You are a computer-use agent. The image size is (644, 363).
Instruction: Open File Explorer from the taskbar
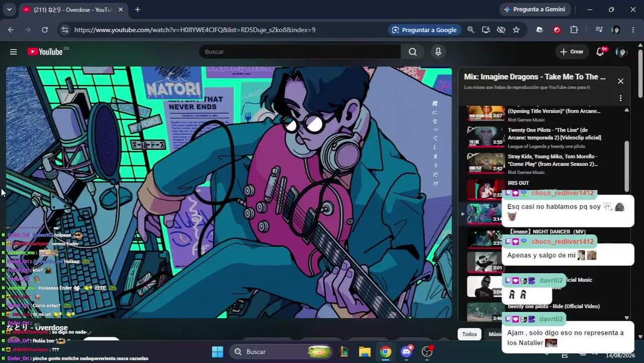[x=365, y=352]
